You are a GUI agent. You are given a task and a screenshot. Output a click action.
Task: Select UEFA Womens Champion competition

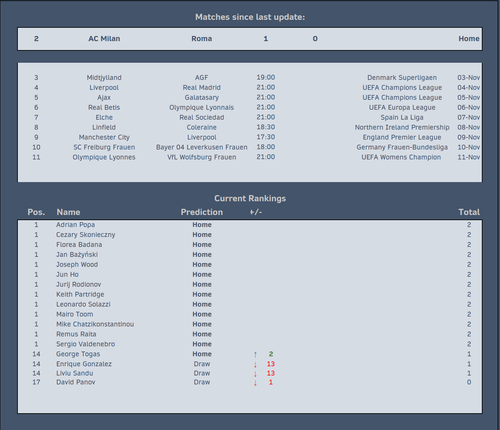pos(401,157)
